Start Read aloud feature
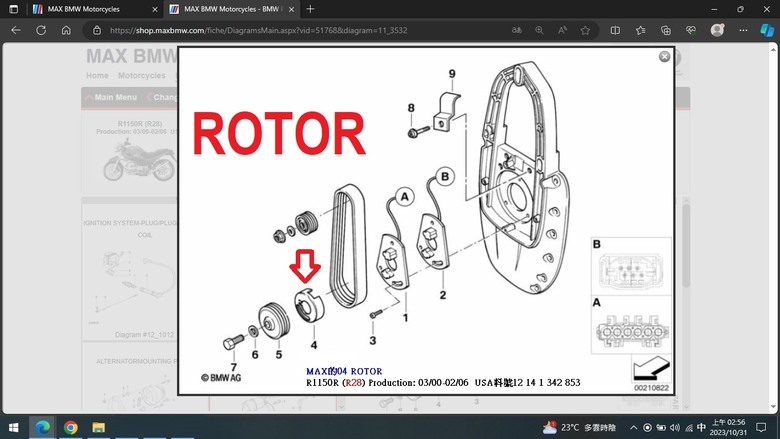 click(562, 30)
